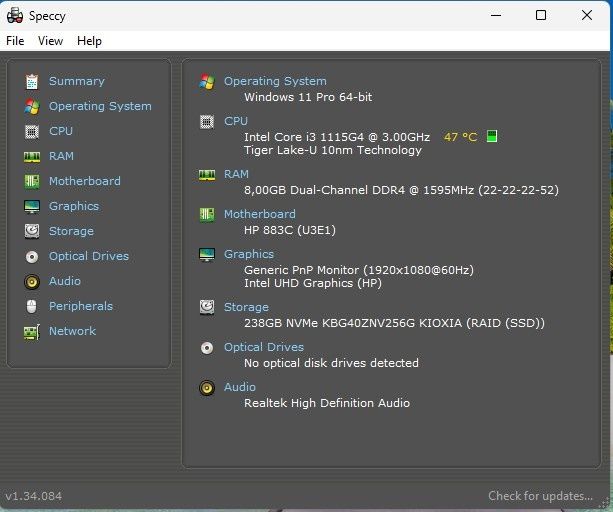This screenshot has width=613, height=512.
Task: Click the Audio speaker icon in sidebar
Action: [x=32, y=282]
